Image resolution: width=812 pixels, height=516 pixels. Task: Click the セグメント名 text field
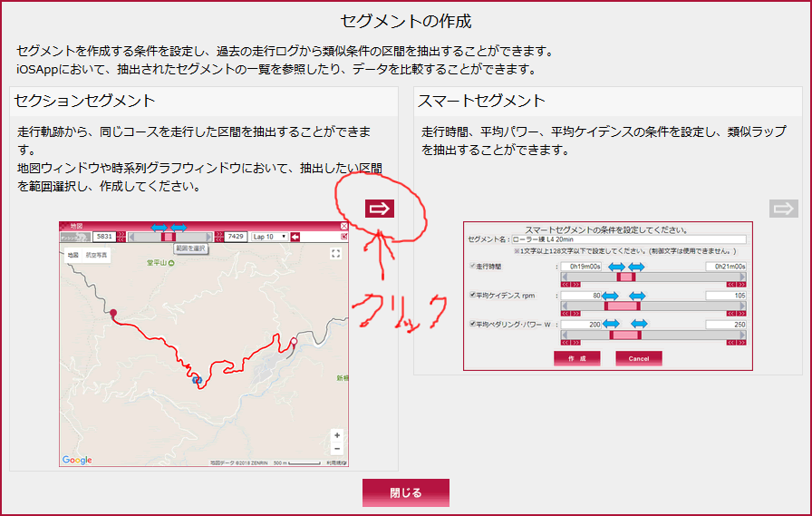pos(629,239)
